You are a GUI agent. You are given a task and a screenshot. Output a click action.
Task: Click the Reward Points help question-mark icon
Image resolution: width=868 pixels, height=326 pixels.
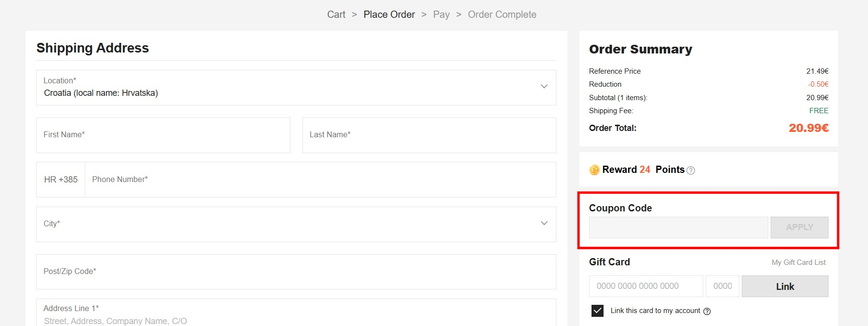click(691, 170)
